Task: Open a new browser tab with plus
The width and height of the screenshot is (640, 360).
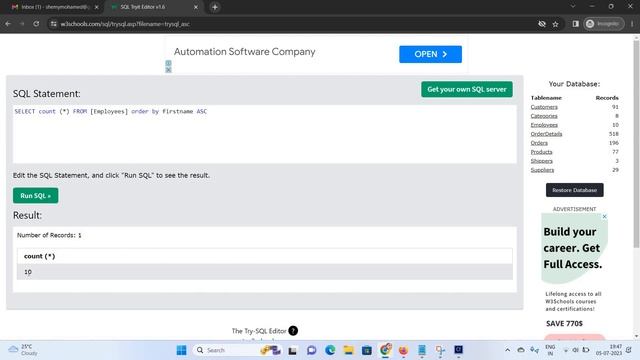Action: tap(215, 7)
